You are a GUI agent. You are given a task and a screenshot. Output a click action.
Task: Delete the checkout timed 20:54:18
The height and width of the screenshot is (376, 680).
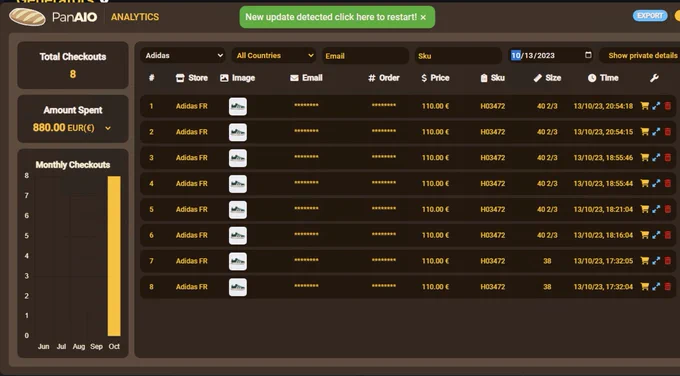click(x=667, y=106)
